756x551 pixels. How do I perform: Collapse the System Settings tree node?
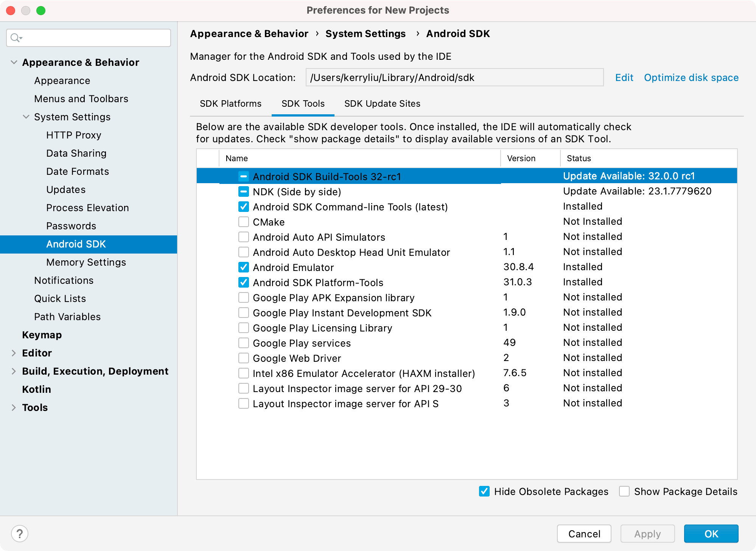click(x=26, y=117)
